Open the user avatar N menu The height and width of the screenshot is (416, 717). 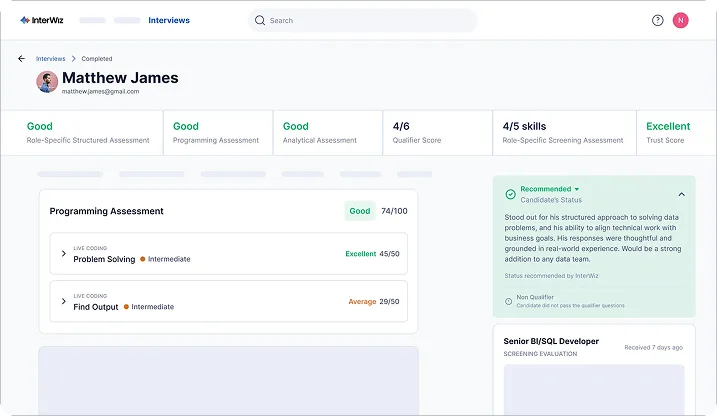680,20
